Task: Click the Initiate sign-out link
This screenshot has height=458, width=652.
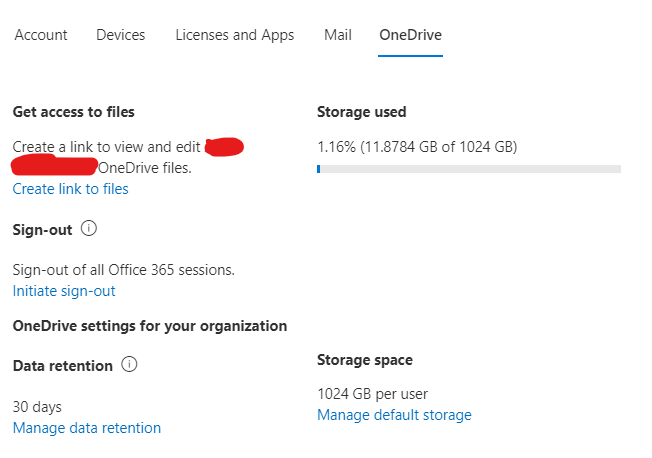Action: [64, 291]
